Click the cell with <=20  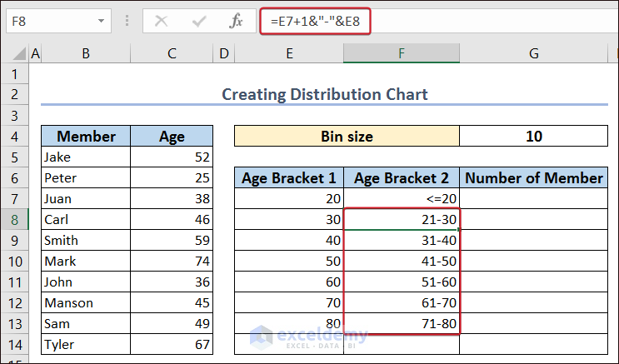401,199
